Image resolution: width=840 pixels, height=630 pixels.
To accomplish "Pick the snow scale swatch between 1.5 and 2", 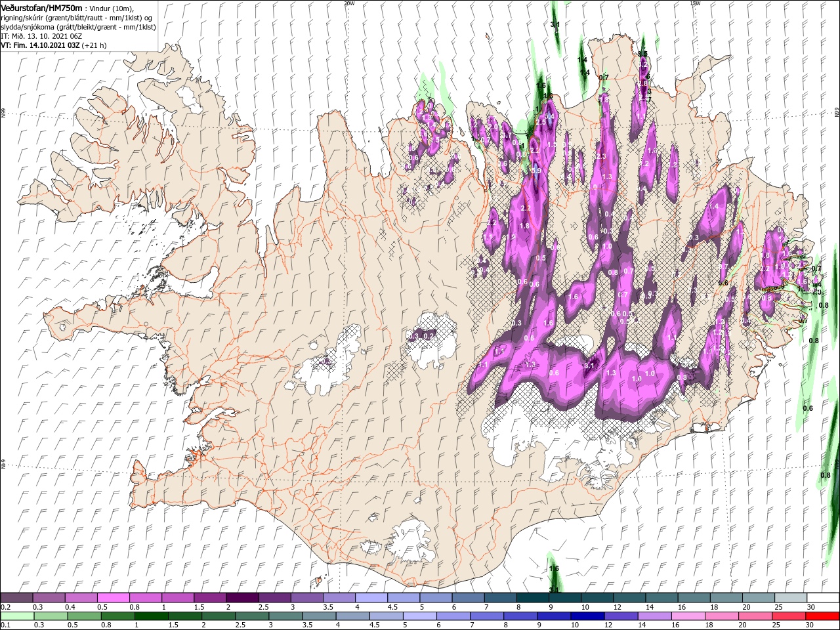I will [210, 598].
